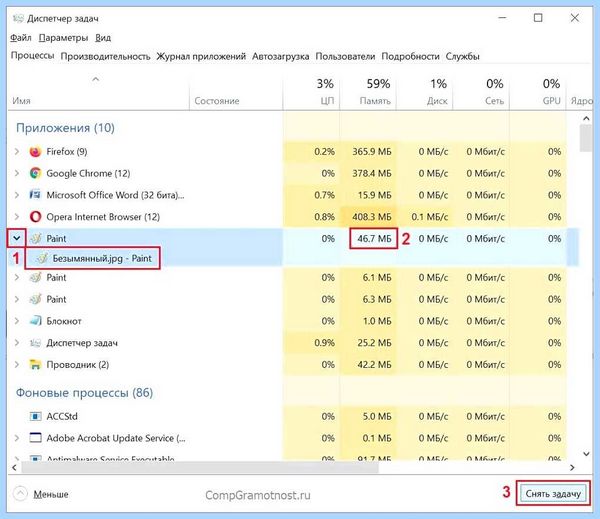Select the Opera Internet Browser (12) name
Viewport: 600px width, 519px height.
point(103,217)
